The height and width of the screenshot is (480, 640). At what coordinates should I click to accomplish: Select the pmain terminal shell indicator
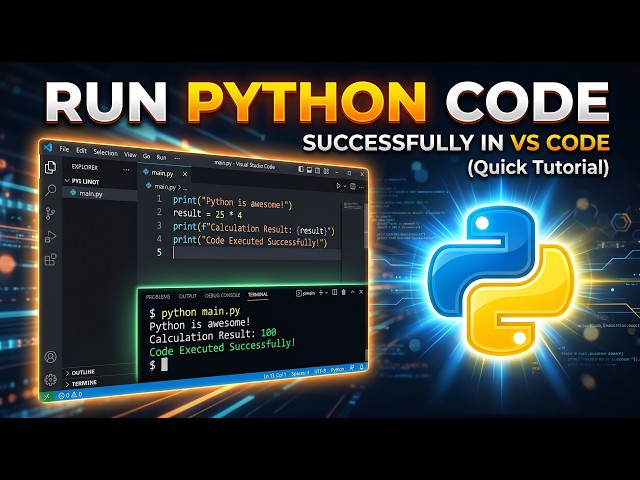[x=305, y=293]
